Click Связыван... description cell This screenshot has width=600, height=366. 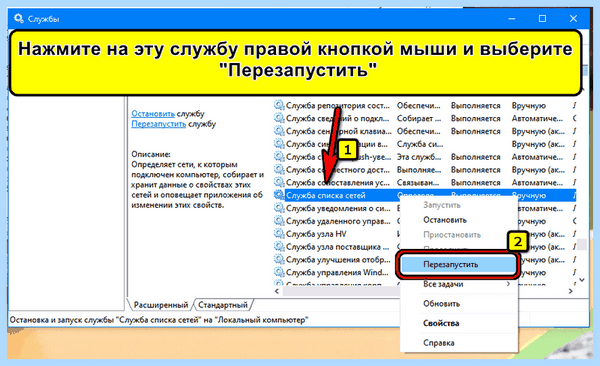coord(418,183)
